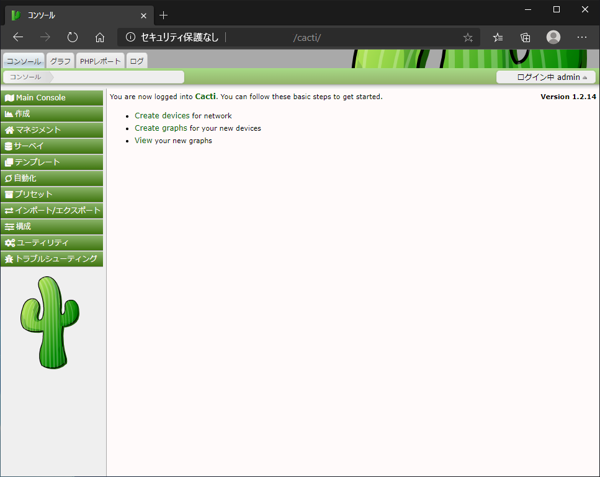
Task: Expand the 作成 sidebar menu
Action: tap(52, 114)
